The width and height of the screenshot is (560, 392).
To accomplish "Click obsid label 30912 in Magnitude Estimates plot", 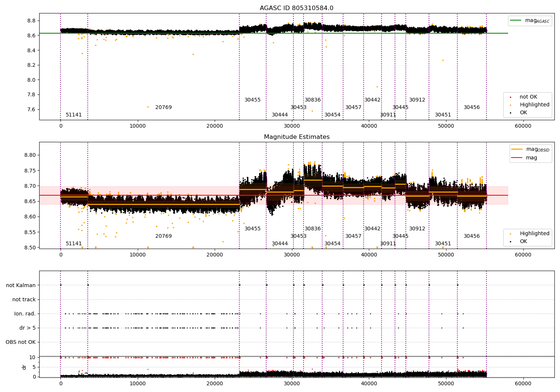I will tap(417, 229).
